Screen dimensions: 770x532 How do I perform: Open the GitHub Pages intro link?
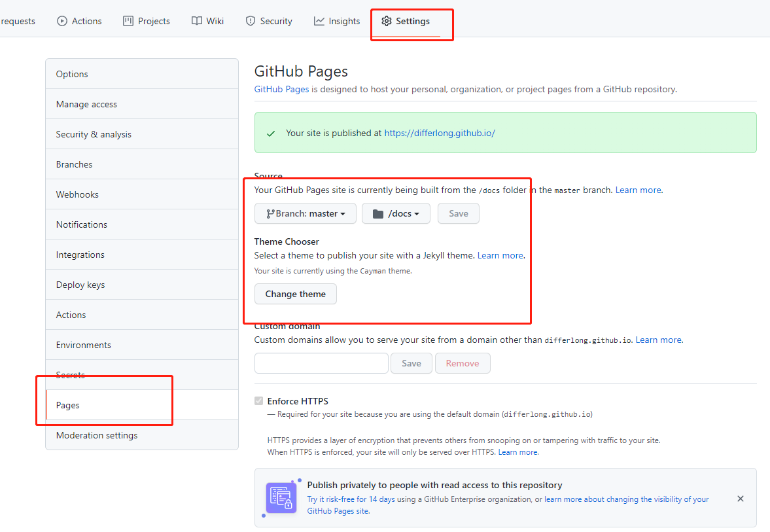(281, 90)
